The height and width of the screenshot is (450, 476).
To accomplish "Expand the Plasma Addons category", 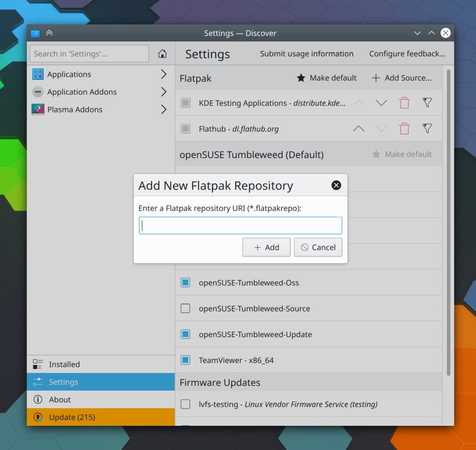I will [x=163, y=110].
